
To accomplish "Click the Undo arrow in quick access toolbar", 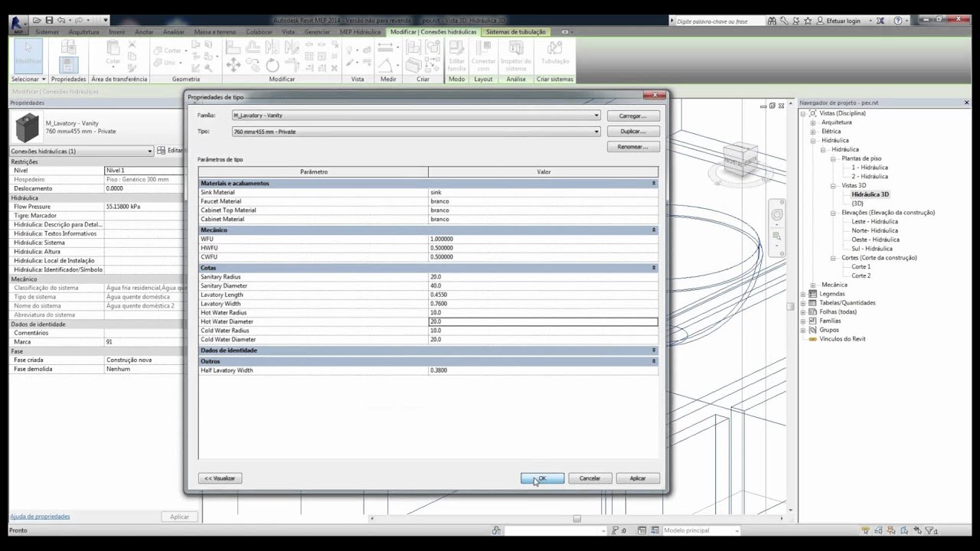I will point(61,20).
